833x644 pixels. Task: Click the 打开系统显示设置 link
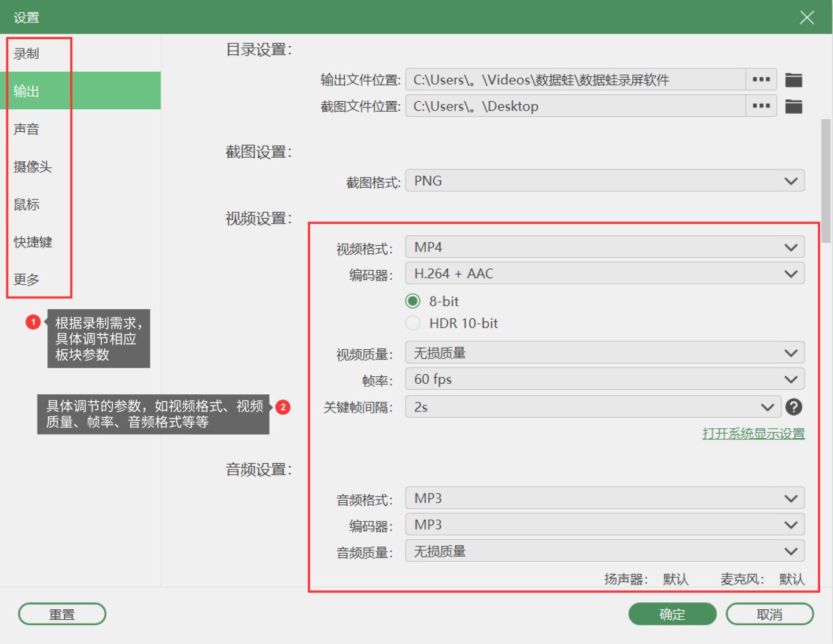pyautogui.click(x=753, y=433)
